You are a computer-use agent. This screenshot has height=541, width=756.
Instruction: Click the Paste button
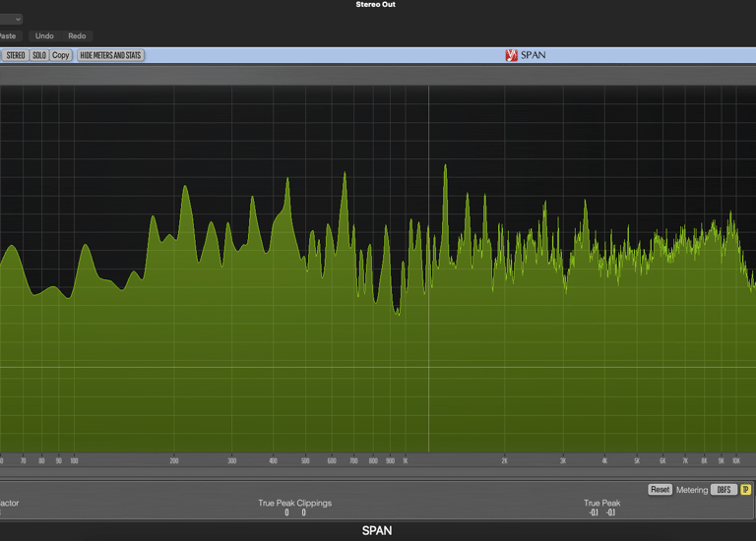(x=8, y=36)
